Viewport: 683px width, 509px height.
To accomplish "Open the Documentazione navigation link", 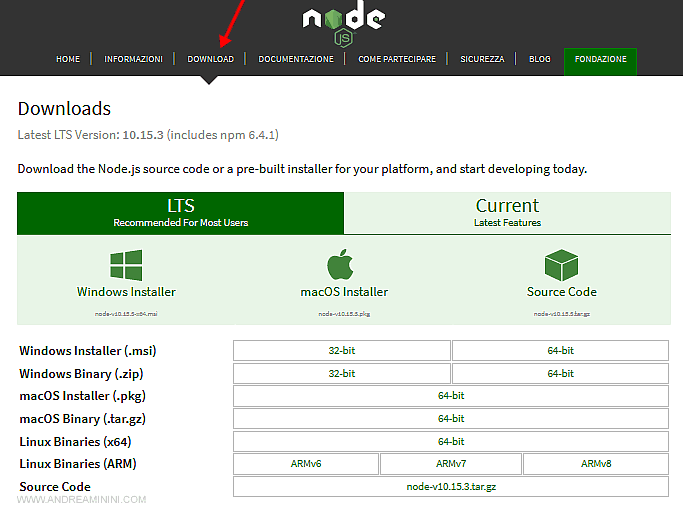I will pos(296,60).
